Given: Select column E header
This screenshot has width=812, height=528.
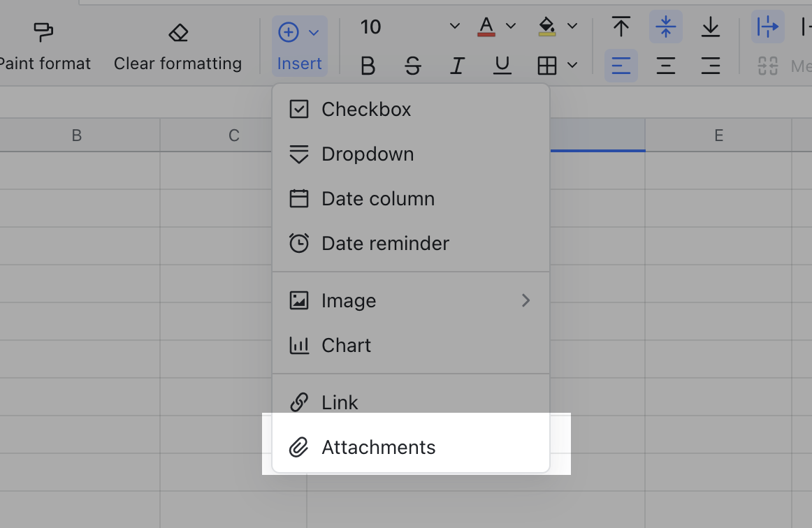Looking at the screenshot, I should pos(718,135).
